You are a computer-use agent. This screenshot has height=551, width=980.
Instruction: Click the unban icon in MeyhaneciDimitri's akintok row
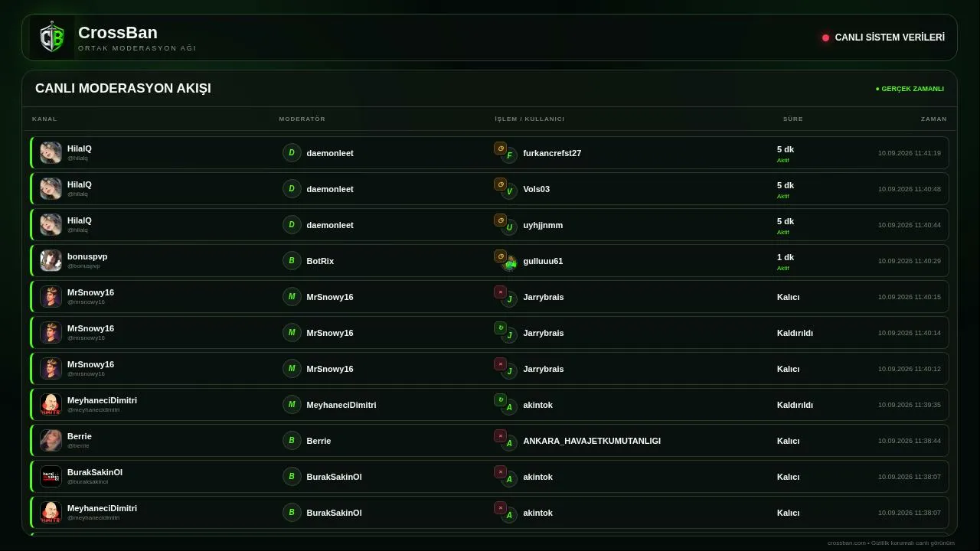tap(500, 400)
